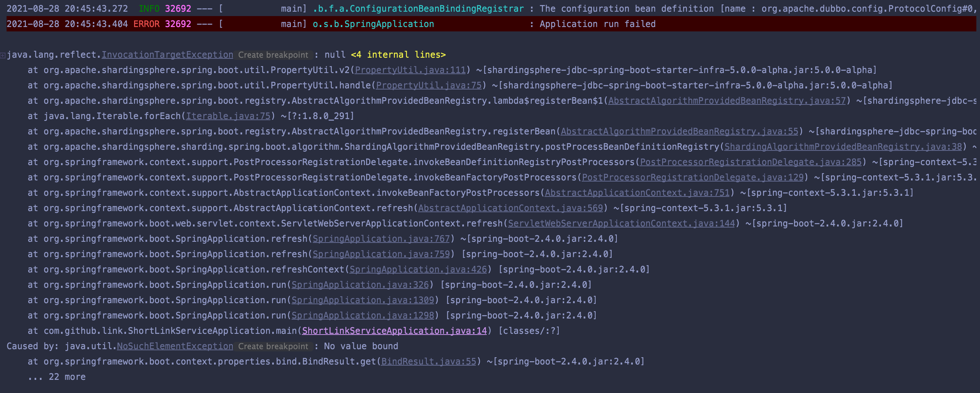
Task: Click the ERROR log level label
Action: coord(147,24)
